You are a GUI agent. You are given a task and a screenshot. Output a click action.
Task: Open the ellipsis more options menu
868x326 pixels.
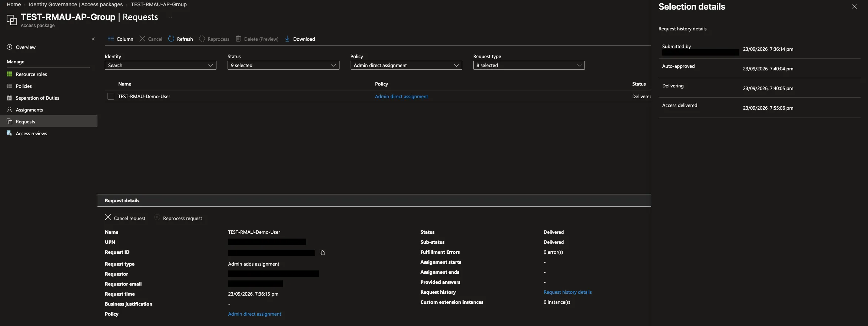pos(170,17)
